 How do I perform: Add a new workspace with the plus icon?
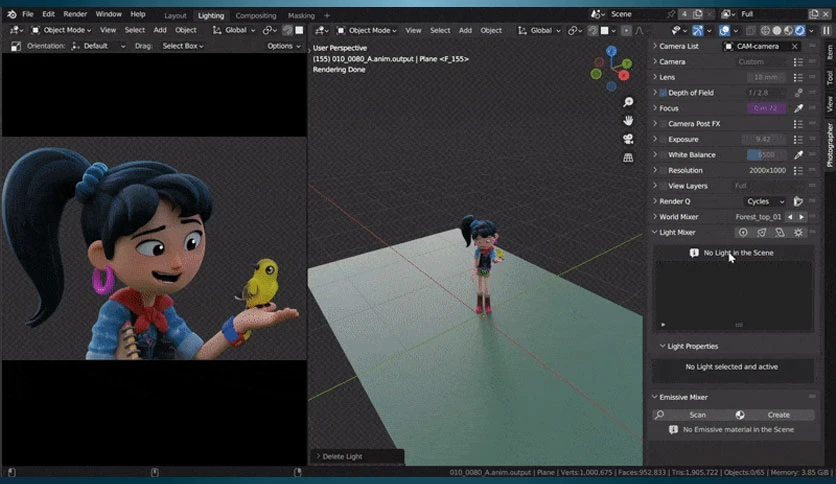pyautogui.click(x=327, y=15)
